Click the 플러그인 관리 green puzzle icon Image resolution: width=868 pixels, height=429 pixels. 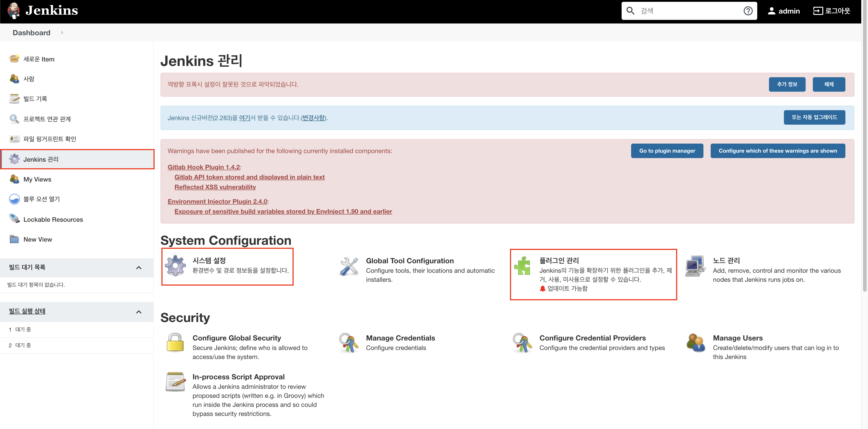[x=522, y=266]
